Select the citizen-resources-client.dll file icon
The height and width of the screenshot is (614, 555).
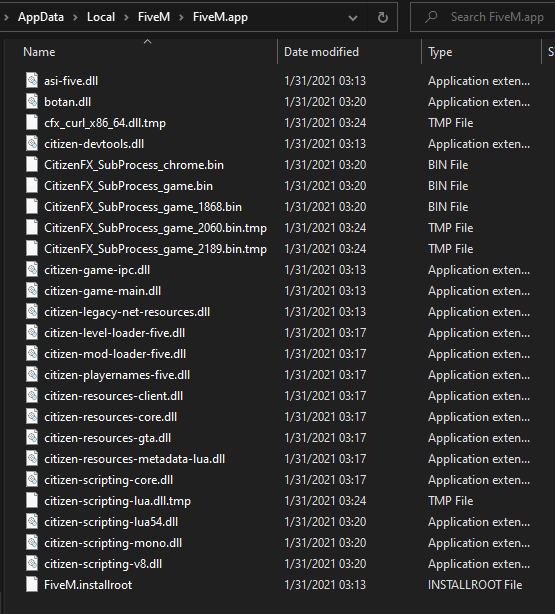pos(32,395)
